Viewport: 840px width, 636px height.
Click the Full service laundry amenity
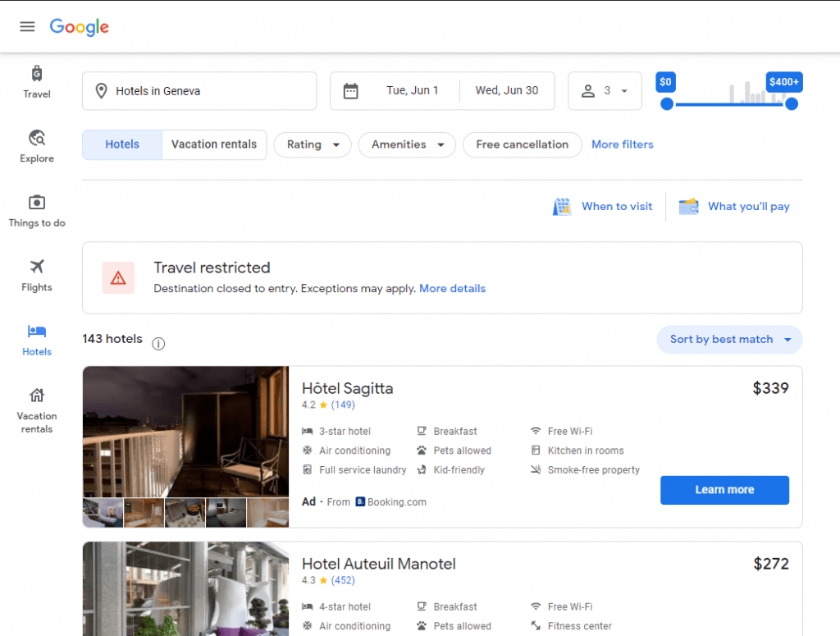tap(354, 470)
